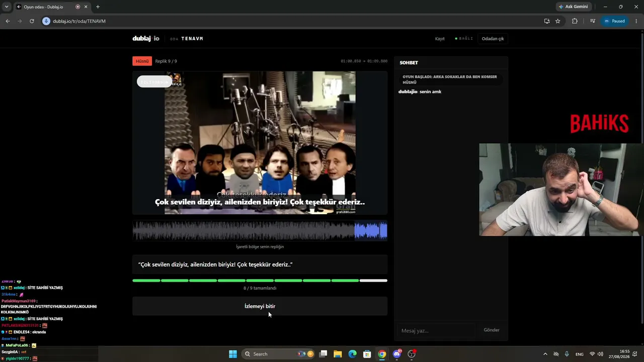The width and height of the screenshot is (644, 362).
Task: Click the OYUN BAŞLADI system message
Action: [x=450, y=79]
